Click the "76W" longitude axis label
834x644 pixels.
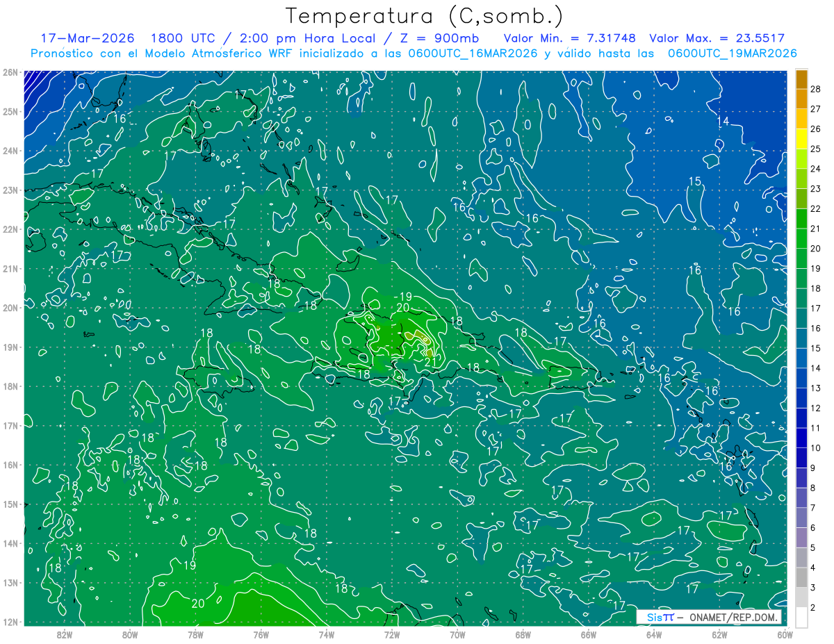pyautogui.click(x=261, y=634)
